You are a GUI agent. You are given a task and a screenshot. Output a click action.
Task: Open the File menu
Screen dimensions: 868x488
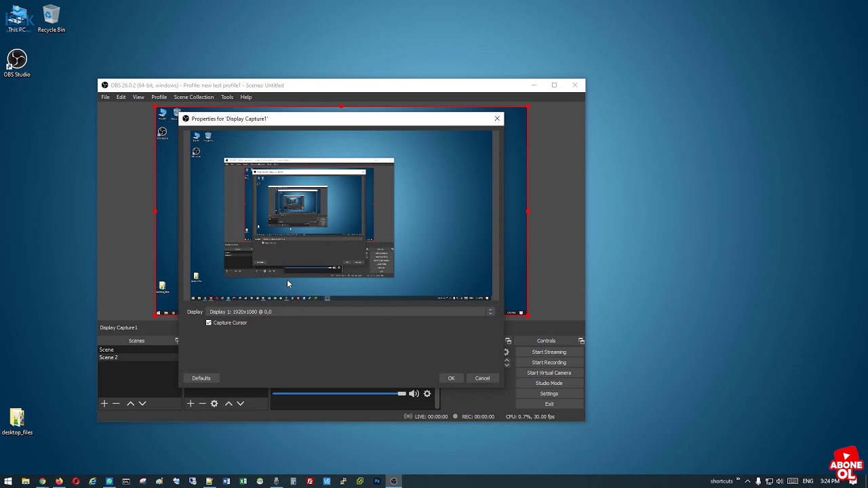click(x=105, y=97)
